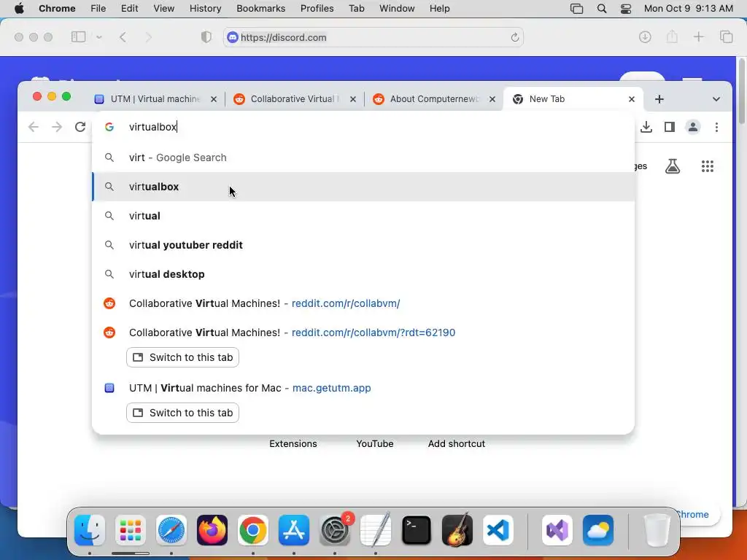Select the virt - Google Search suggestion

pyautogui.click(x=363, y=157)
